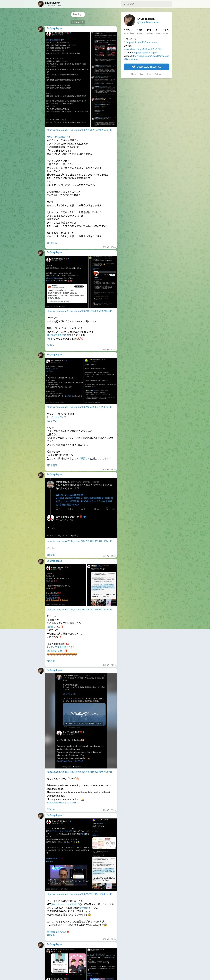Click the views eye icon beside 144
Screen dimensions: 210x980
pos(108,810)
